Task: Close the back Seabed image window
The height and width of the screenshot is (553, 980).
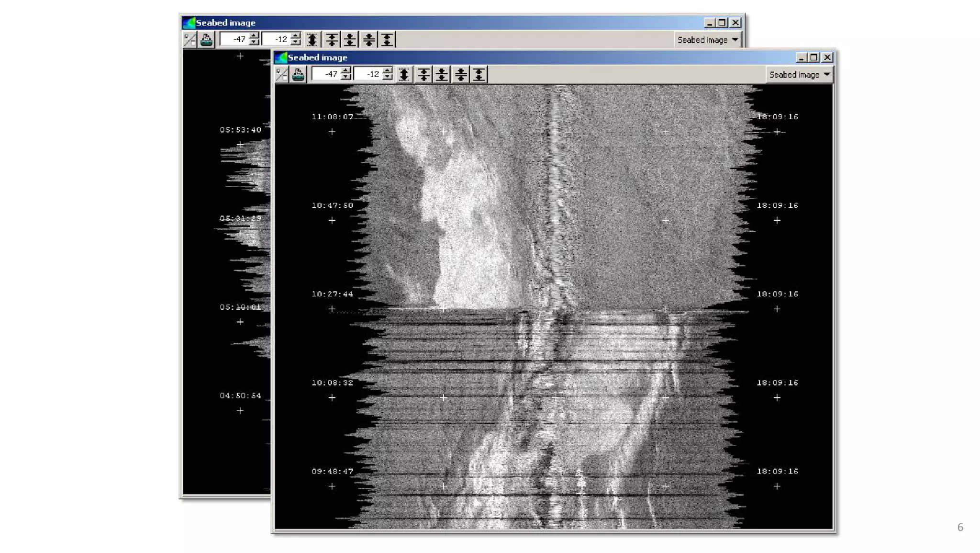Action: 735,23
